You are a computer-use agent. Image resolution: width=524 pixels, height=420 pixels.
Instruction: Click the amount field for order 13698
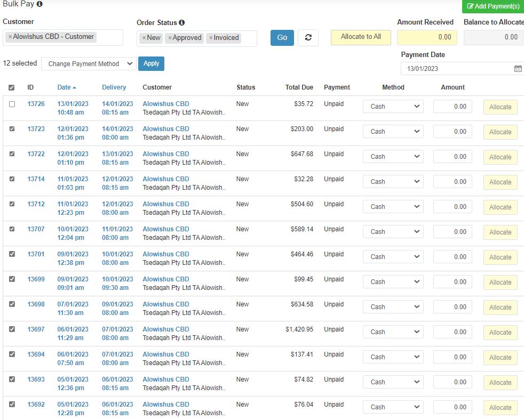tap(452, 307)
